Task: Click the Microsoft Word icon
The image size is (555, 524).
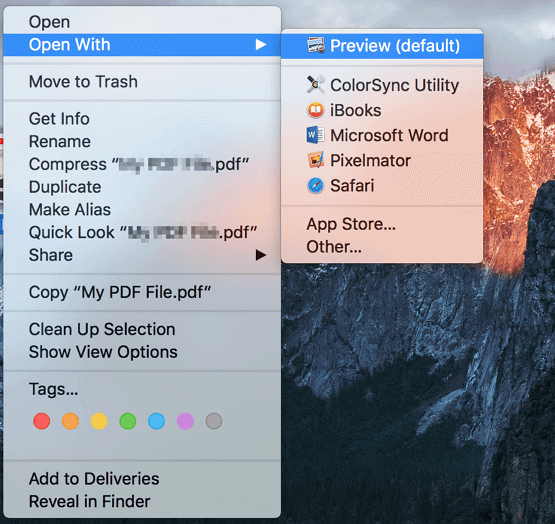Action: click(315, 135)
